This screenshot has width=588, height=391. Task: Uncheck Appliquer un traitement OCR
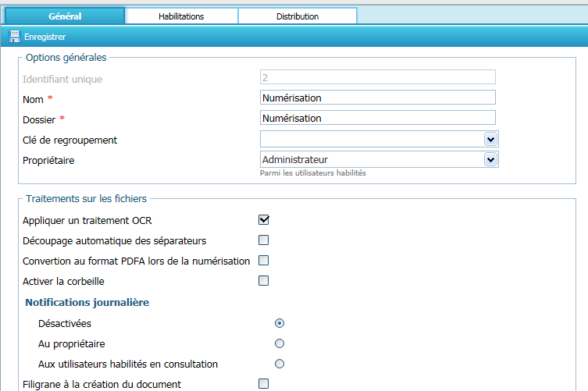264,220
